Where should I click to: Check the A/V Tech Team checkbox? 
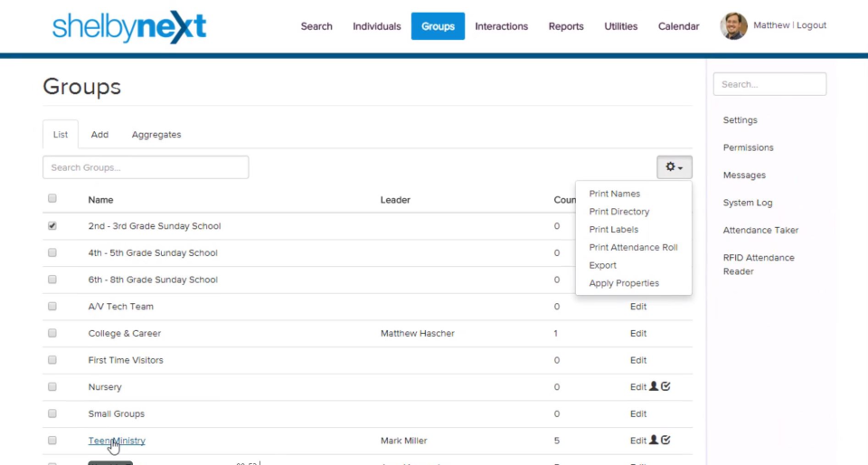pyautogui.click(x=52, y=307)
